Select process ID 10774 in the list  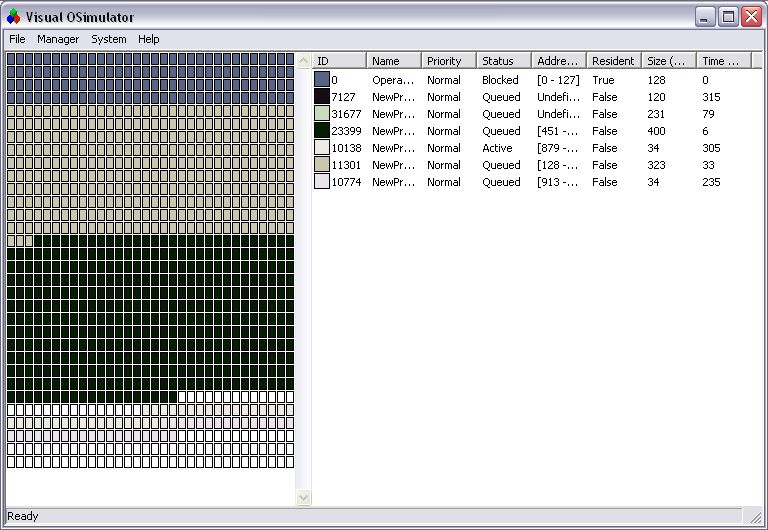pos(346,182)
